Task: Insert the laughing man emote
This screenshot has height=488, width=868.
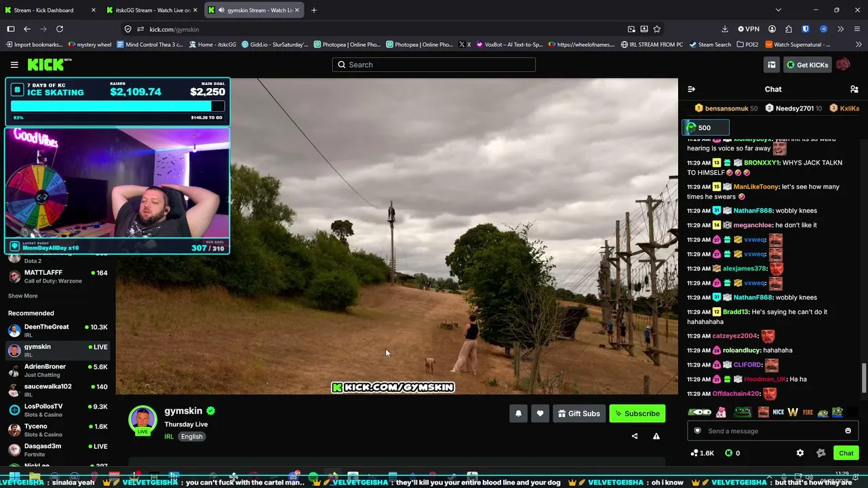Action: point(764,412)
